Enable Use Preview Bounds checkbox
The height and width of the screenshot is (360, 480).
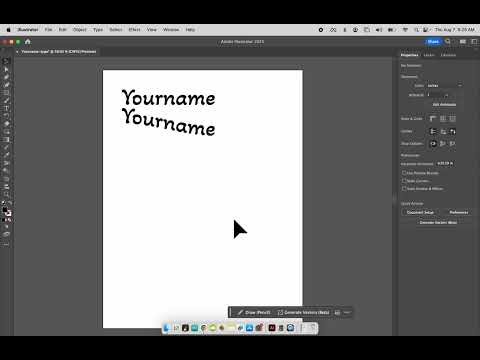coord(404,173)
